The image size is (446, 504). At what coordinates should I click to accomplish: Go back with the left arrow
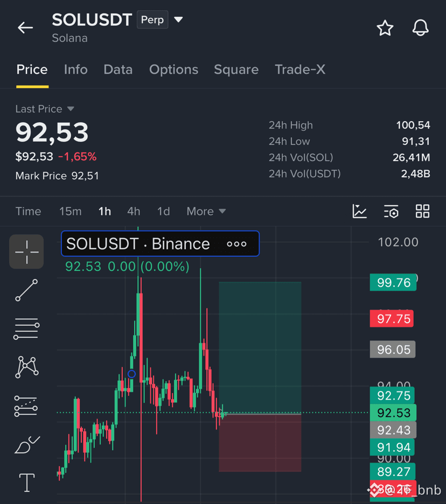click(x=25, y=27)
